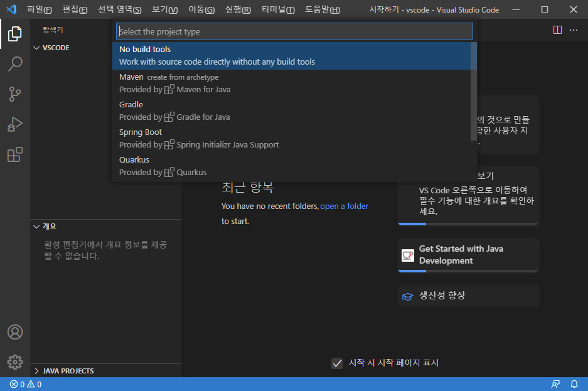Click the project type list scrollbar
The width and height of the screenshot is (588, 391).
tap(474, 92)
